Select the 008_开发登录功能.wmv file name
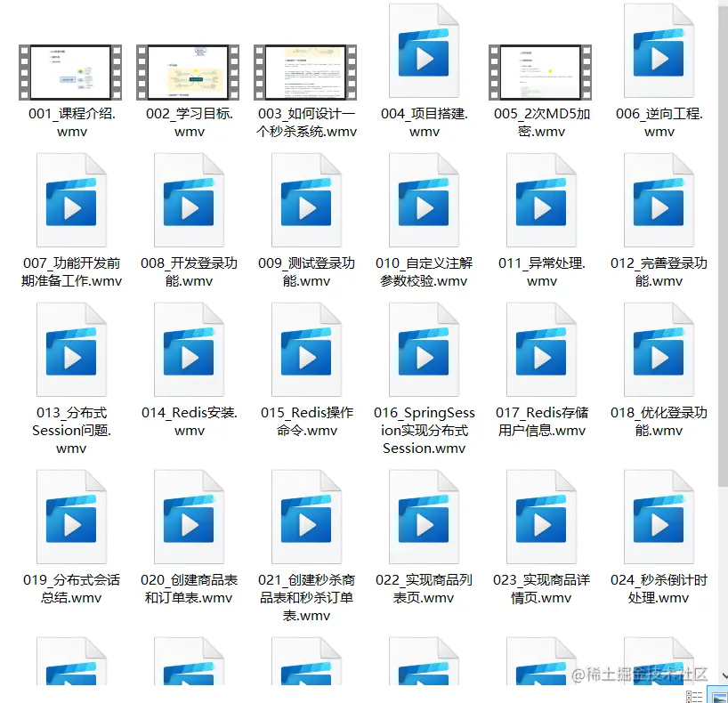This screenshot has height=703, width=728. [x=189, y=269]
